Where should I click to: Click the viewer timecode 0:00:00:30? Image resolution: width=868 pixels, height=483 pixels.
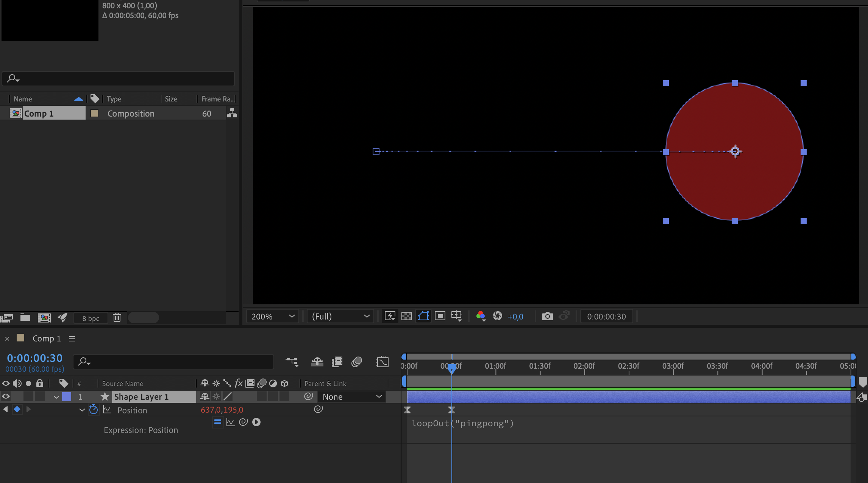tap(606, 316)
